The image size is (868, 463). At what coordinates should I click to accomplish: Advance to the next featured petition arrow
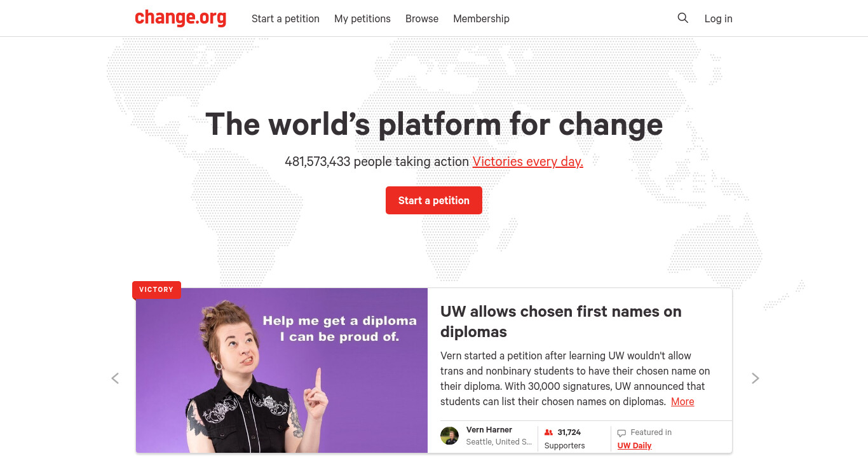pyautogui.click(x=755, y=378)
